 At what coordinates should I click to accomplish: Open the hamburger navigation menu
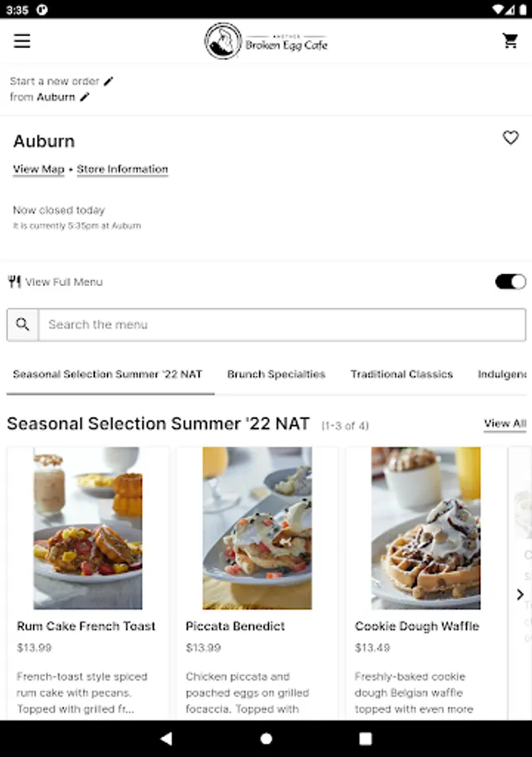[x=22, y=41]
